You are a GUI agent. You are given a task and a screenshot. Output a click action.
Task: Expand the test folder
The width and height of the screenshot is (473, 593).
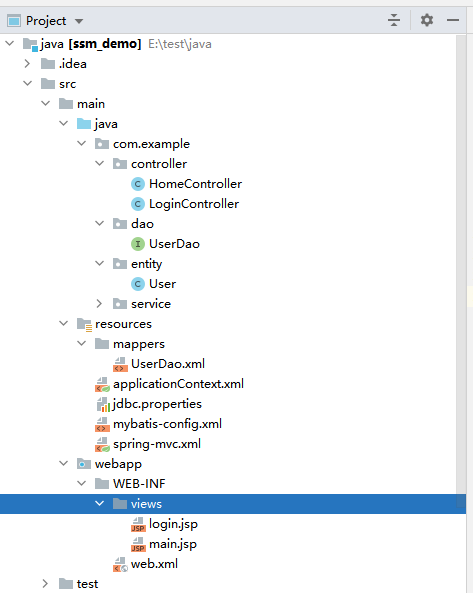[x=45, y=584]
